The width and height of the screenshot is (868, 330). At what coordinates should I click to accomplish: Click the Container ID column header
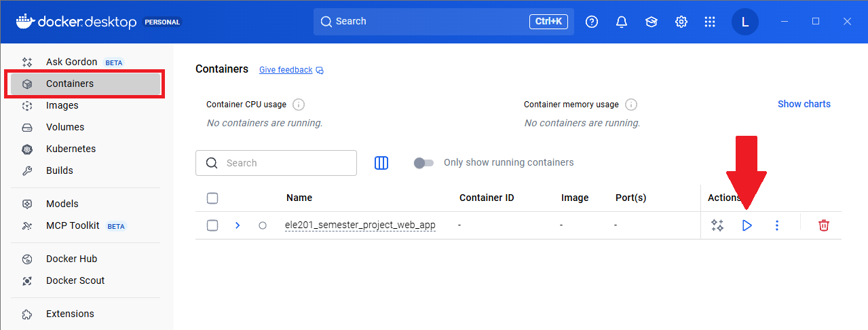click(x=487, y=198)
